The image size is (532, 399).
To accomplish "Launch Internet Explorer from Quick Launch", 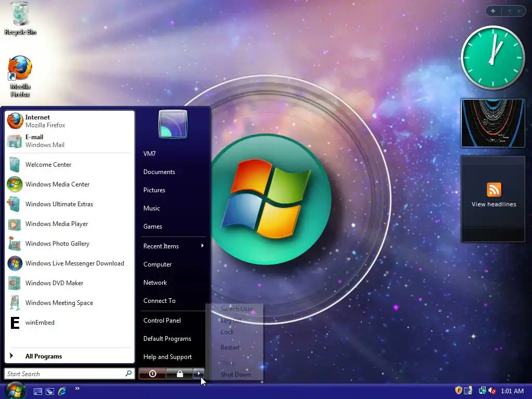I will pyautogui.click(x=62, y=391).
